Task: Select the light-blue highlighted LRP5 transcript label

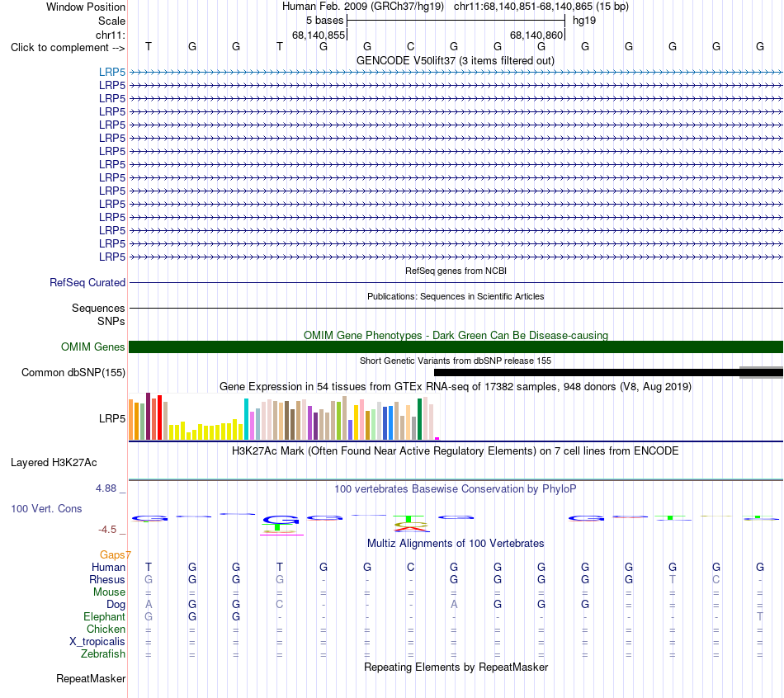Action: click(112, 72)
